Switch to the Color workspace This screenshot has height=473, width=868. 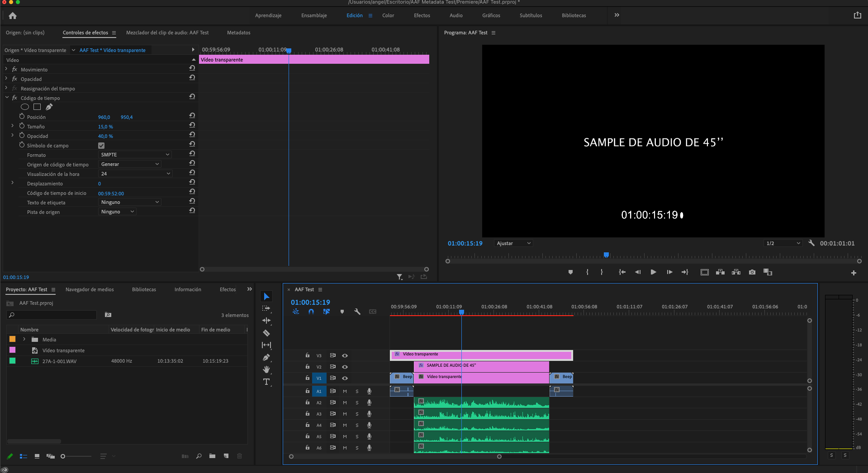tap(388, 15)
